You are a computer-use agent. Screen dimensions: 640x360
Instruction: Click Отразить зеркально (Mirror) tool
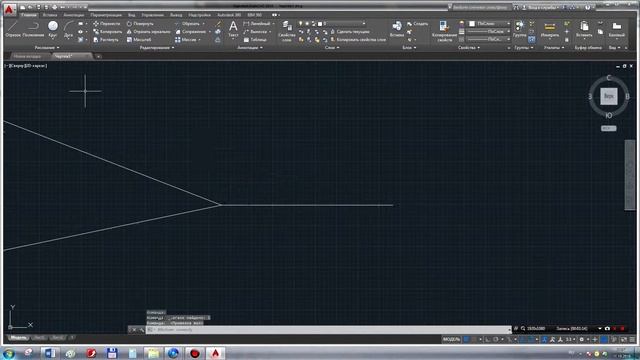pos(149,31)
